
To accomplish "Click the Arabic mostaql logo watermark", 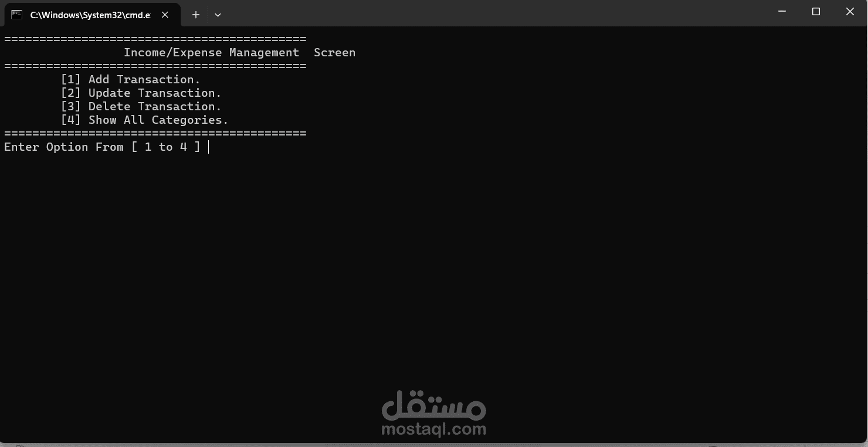I will (x=433, y=404).
